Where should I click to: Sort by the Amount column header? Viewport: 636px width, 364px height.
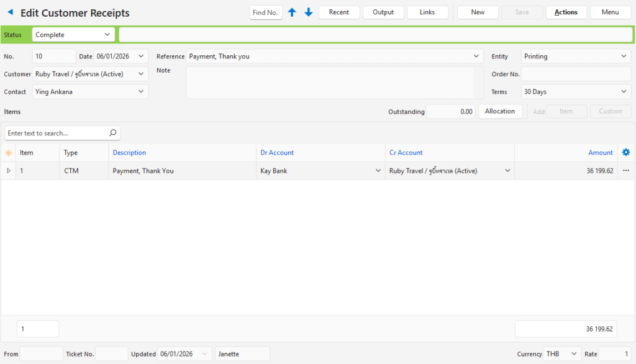tap(600, 153)
